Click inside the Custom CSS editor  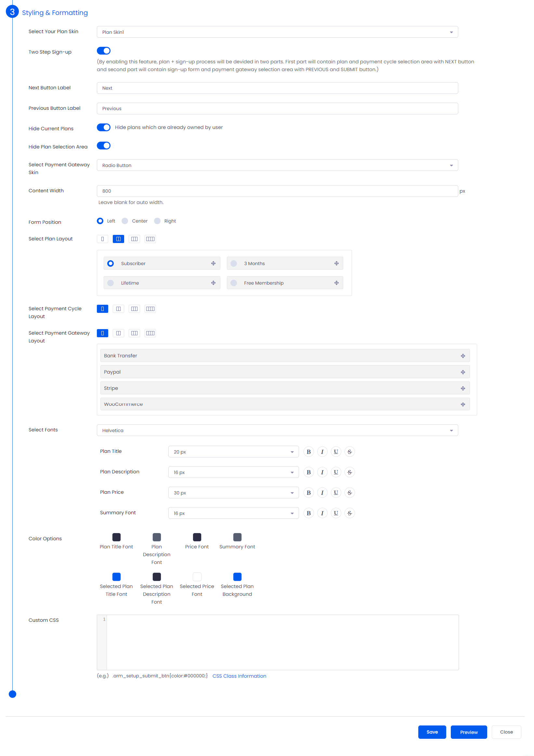click(277, 642)
